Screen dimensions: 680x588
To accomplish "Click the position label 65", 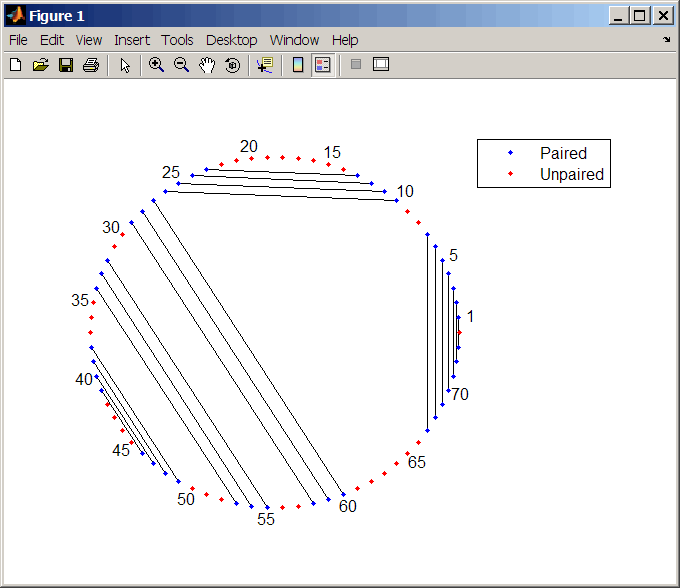I will pos(417,462).
